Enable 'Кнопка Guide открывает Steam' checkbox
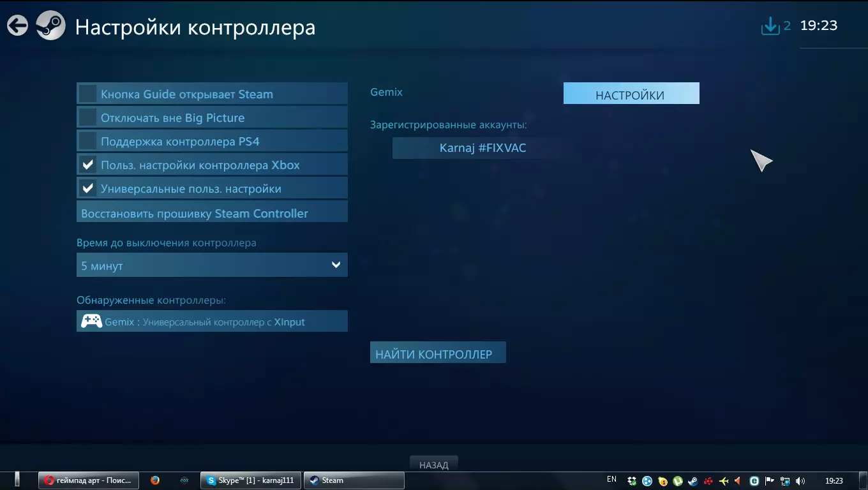 click(87, 94)
